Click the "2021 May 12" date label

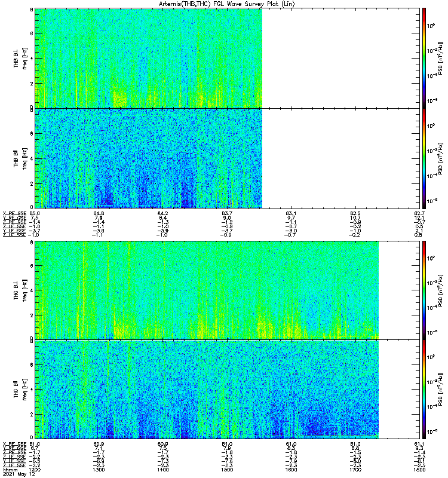pyautogui.click(x=19, y=474)
